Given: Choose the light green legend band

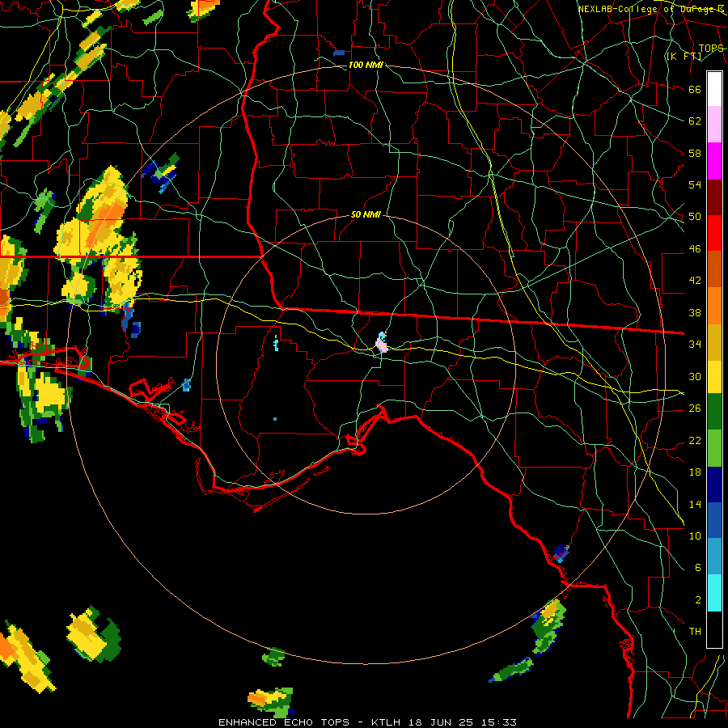Looking at the screenshot, I should pyautogui.click(x=714, y=448).
